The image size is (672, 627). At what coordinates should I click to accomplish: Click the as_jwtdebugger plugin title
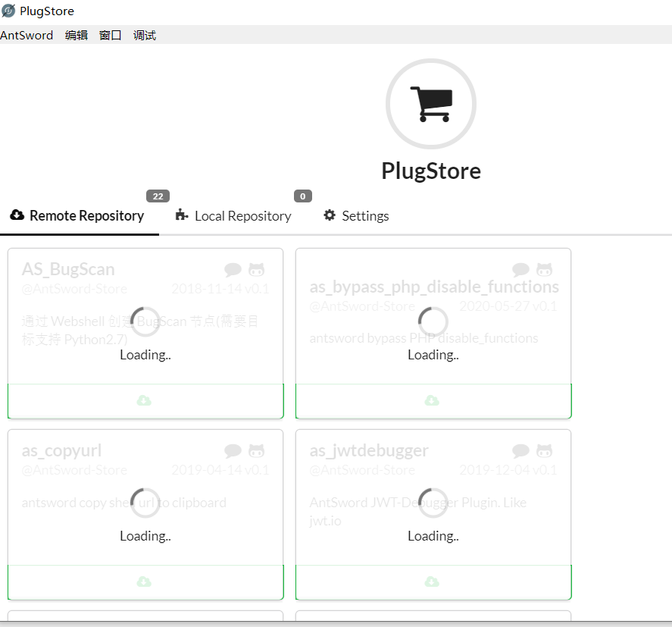369,451
